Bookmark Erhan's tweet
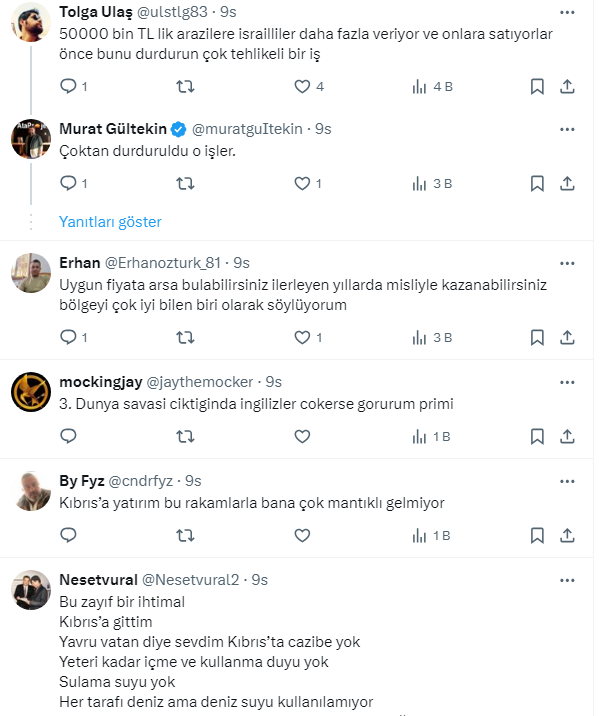Image resolution: width=613 pixels, height=716 pixels. coord(537,338)
